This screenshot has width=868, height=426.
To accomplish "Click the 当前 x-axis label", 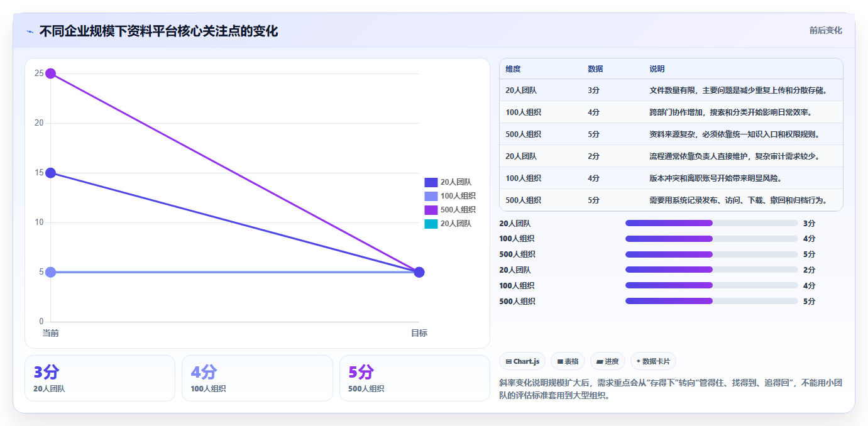I will pos(50,333).
